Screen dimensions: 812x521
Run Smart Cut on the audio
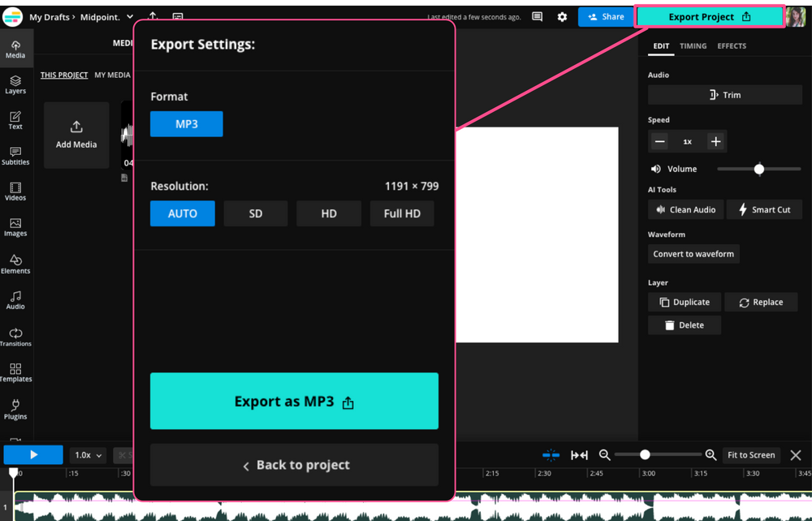(x=763, y=209)
